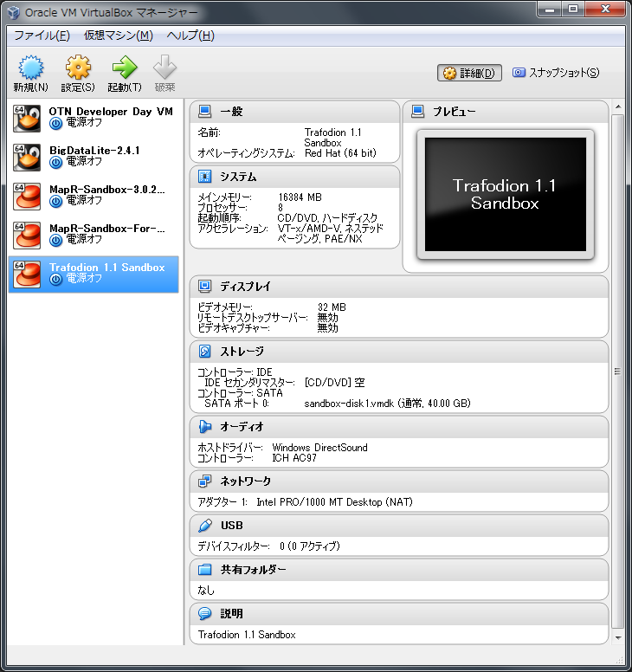Click MapR-Sandbox-3.0.2 red hat icon
Viewport: 632px width, 672px height.
[x=27, y=197]
